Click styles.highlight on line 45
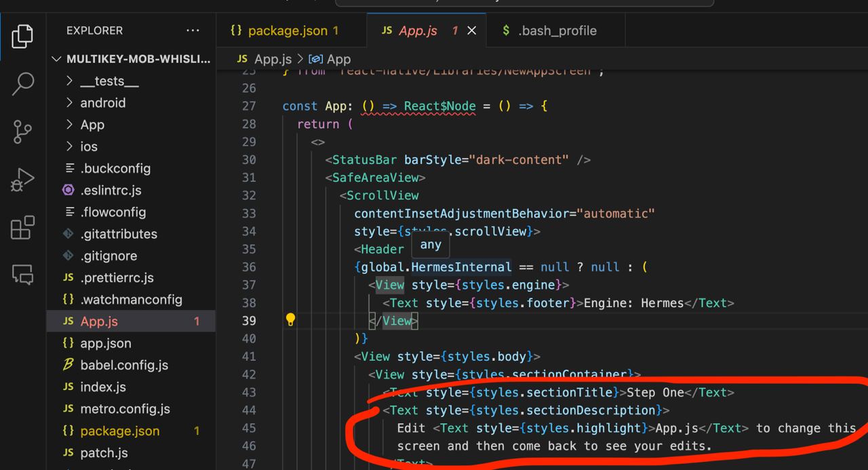The height and width of the screenshot is (470, 868). point(583,429)
